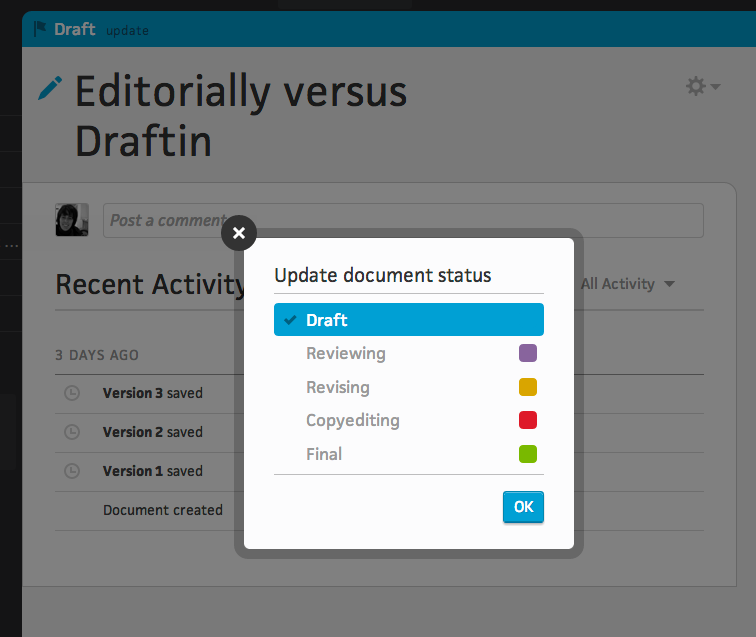The height and width of the screenshot is (637, 756).
Task: Click the green Final color swatch
Action: pyautogui.click(x=527, y=454)
